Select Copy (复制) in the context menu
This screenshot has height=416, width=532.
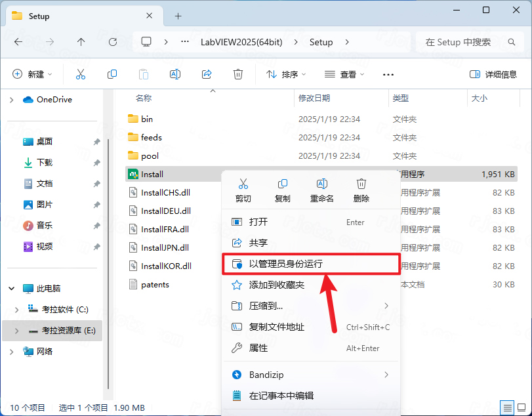point(282,190)
